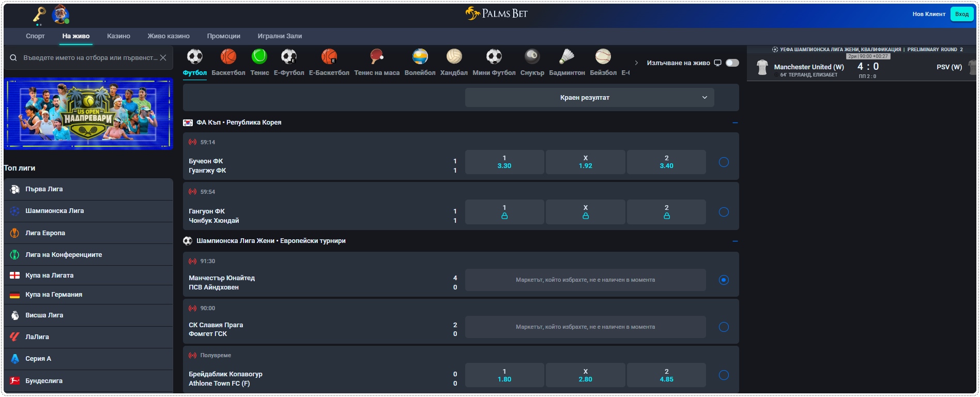The height and width of the screenshot is (397, 980).
Task: Select the radio button for Бучеон ФК match
Action: tap(724, 162)
